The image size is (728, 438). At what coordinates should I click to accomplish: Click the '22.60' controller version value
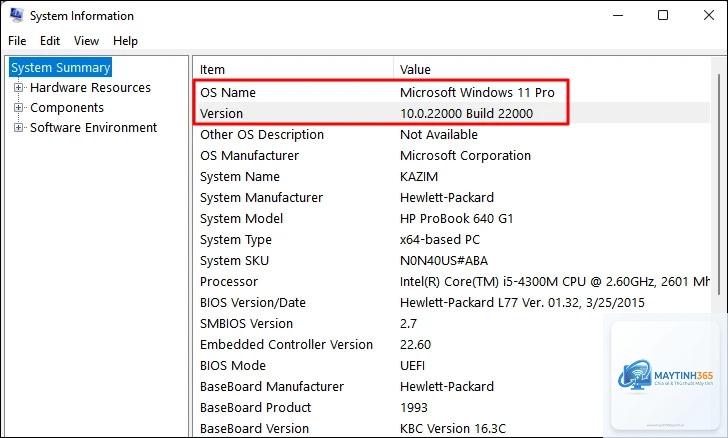click(x=416, y=345)
